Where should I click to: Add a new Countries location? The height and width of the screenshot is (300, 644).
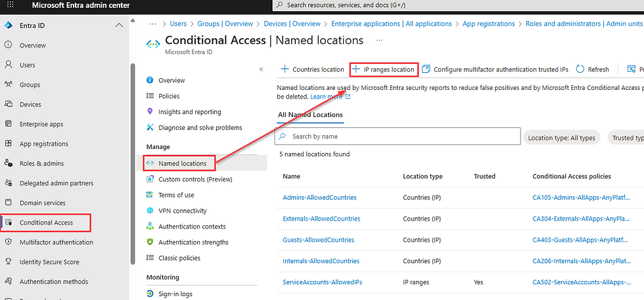pyautogui.click(x=311, y=70)
